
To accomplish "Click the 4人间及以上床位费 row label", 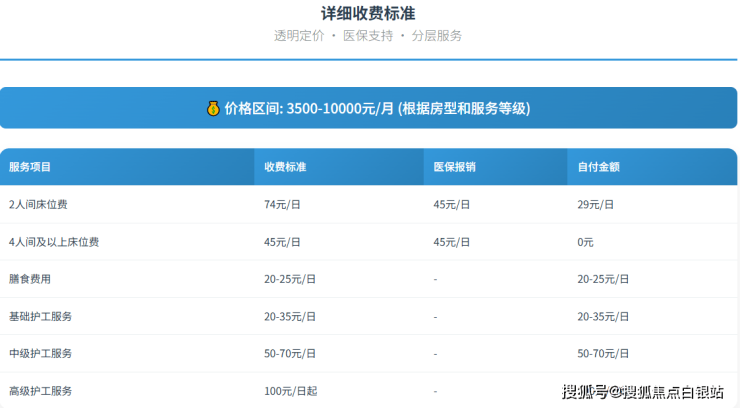I will tap(53, 242).
